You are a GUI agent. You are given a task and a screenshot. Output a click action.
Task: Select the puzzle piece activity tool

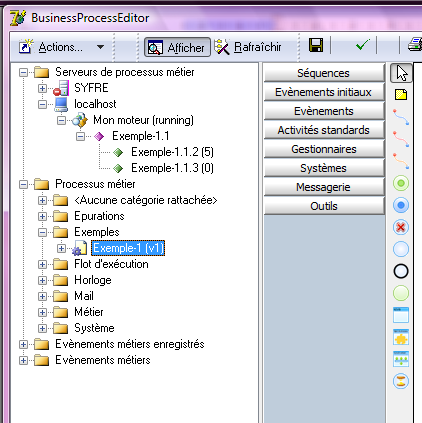tap(401, 337)
